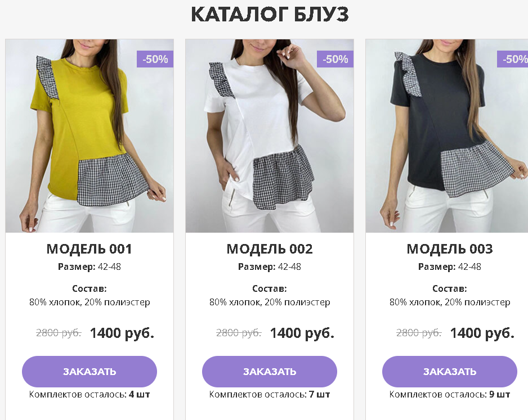
Task: Click remaining stock text 4 шт
Action: [139, 395]
